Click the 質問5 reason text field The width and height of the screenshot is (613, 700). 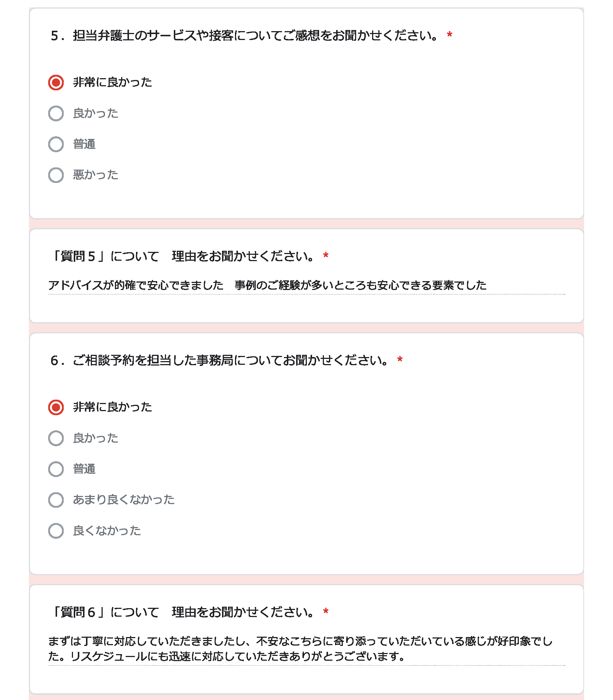pyautogui.click(x=306, y=286)
